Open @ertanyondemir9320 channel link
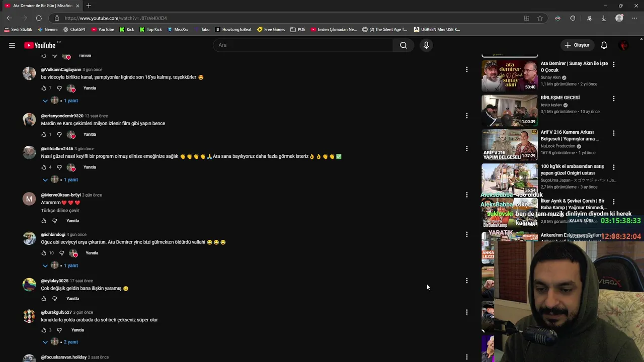644x362 pixels. 62,116
